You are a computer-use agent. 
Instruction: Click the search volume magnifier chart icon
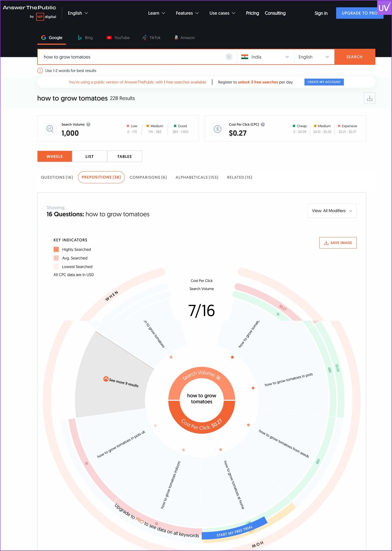pyautogui.click(x=50, y=129)
